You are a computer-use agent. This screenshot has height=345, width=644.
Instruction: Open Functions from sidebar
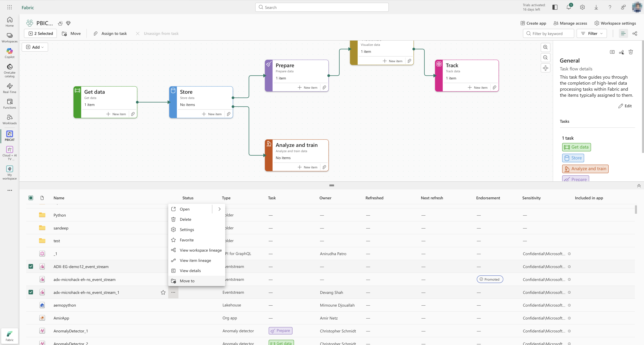click(10, 104)
